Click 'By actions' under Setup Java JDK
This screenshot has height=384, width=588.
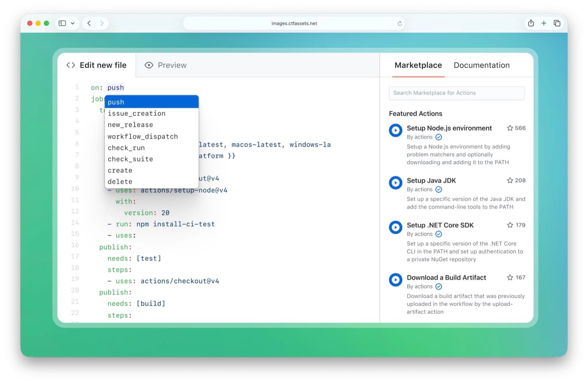pos(420,190)
